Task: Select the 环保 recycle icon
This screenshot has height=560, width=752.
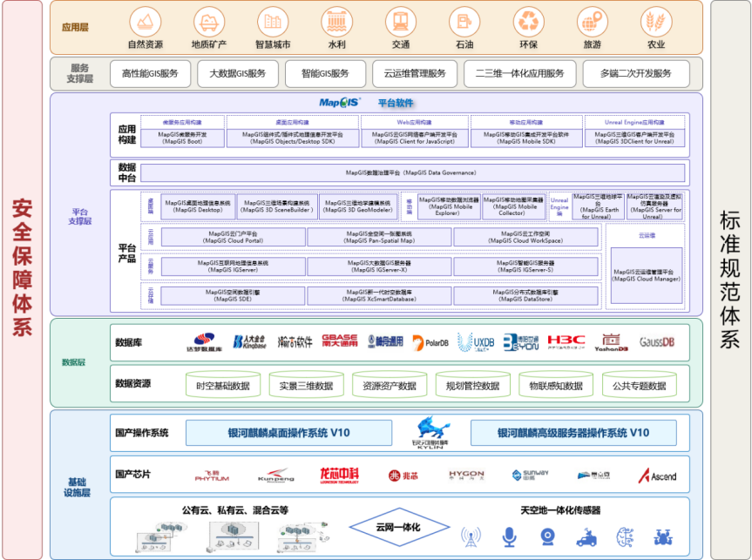Action: coord(529,22)
